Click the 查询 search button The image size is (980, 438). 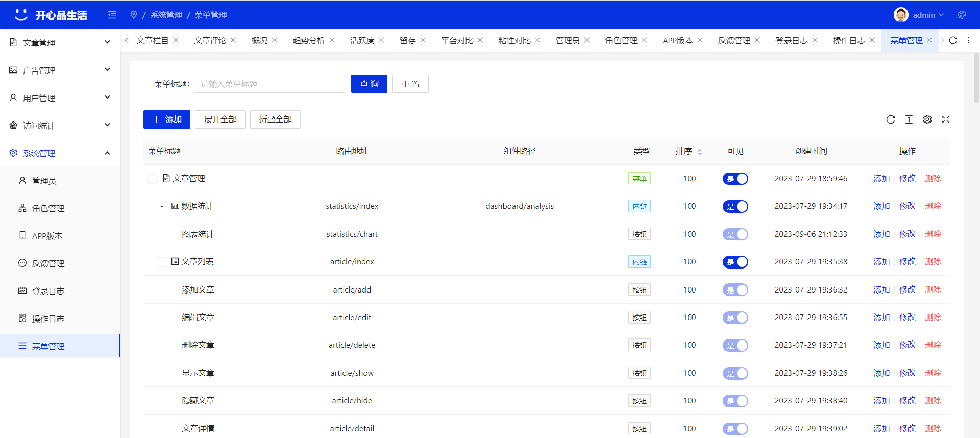pos(369,84)
